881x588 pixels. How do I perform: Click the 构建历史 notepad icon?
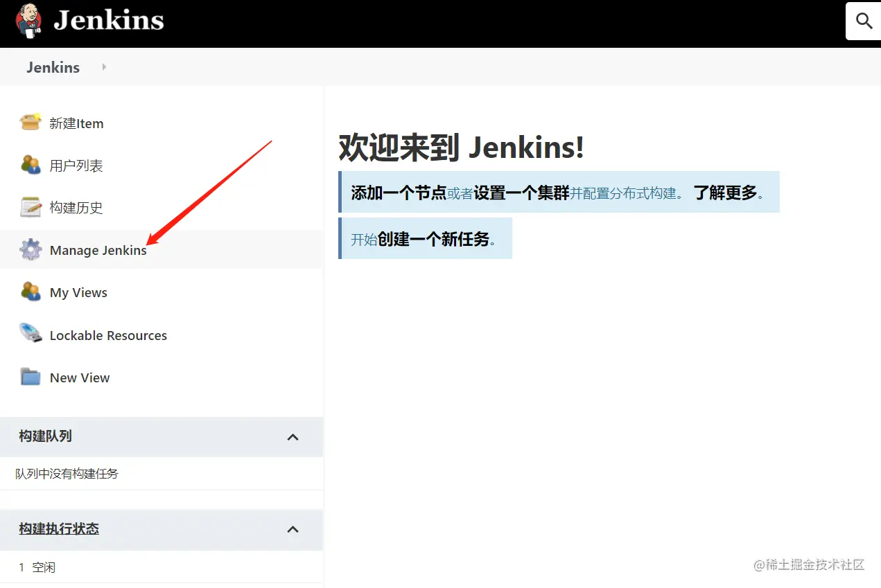(30, 207)
